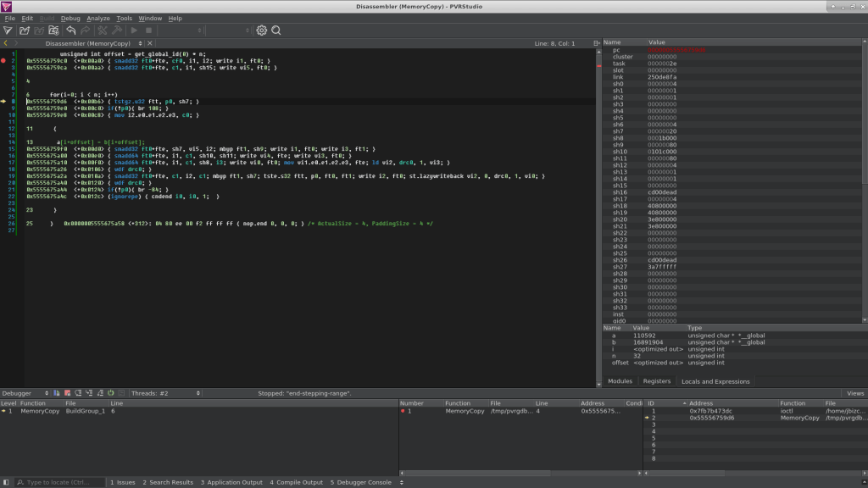Click the Type to locate search field
The image size is (868, 488).
(x=59, y=482)
